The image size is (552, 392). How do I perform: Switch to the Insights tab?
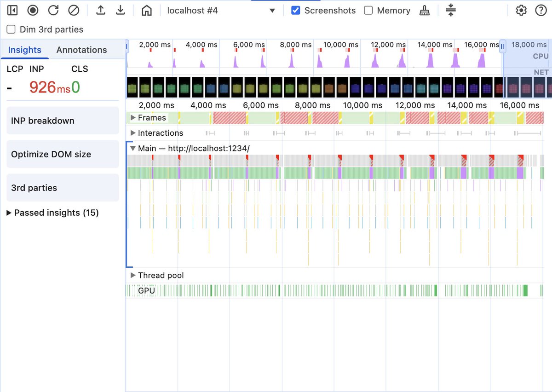(25, 50)
